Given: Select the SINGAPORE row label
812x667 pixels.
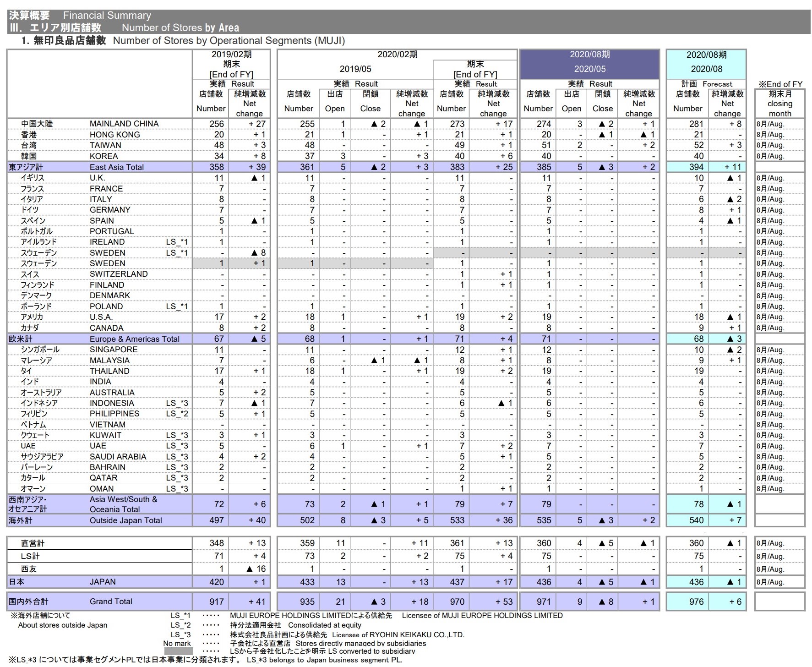Looking at the screenshot, I should click(113, 350).
